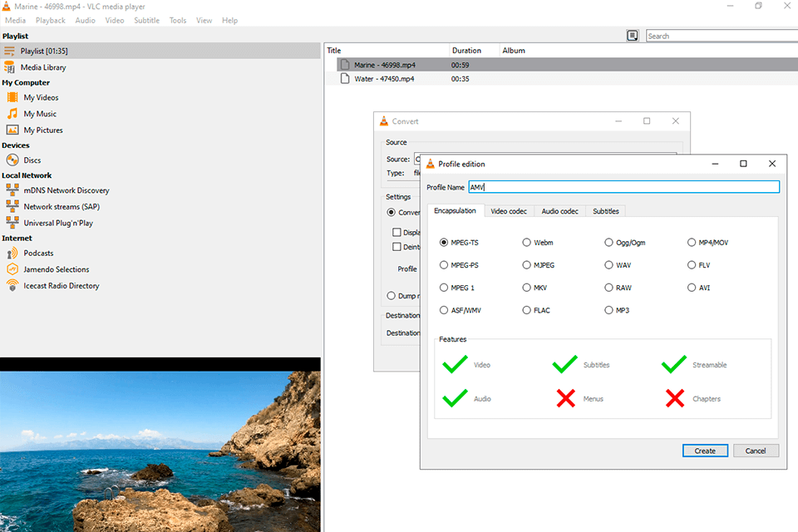Screen dimensions: 798x532
Task: Select Discs under Devices
Action: [x=32, y=160]
